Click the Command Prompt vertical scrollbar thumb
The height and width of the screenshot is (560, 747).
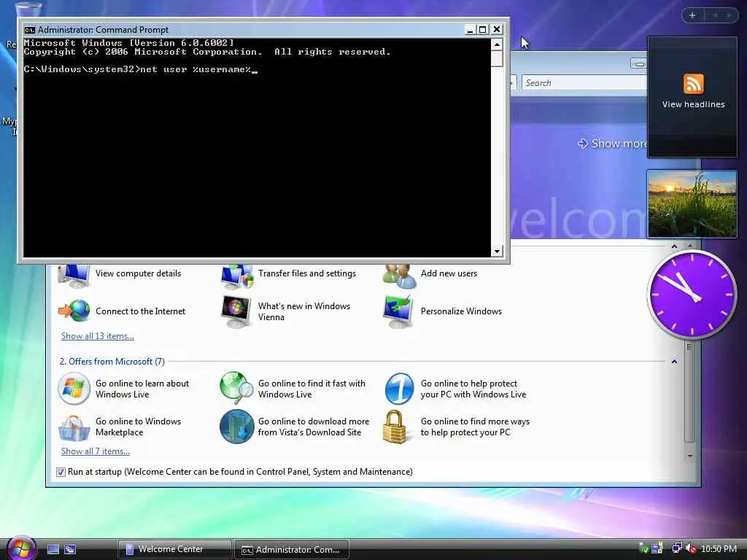[497, 59]
